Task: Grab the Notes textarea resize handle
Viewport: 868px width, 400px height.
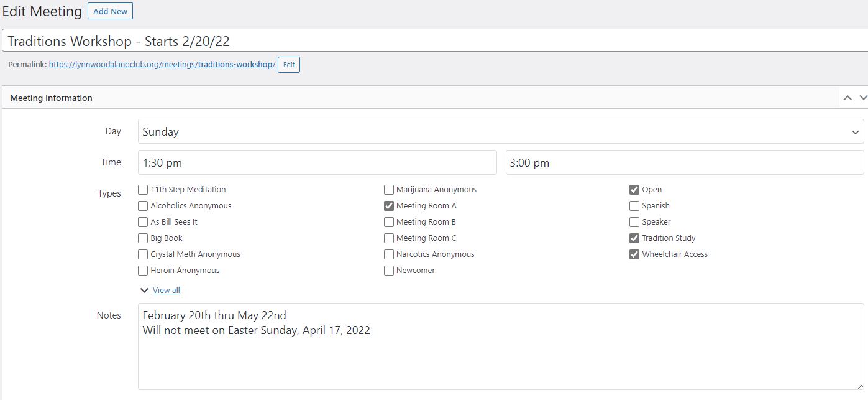Action: tap(860, 386)
